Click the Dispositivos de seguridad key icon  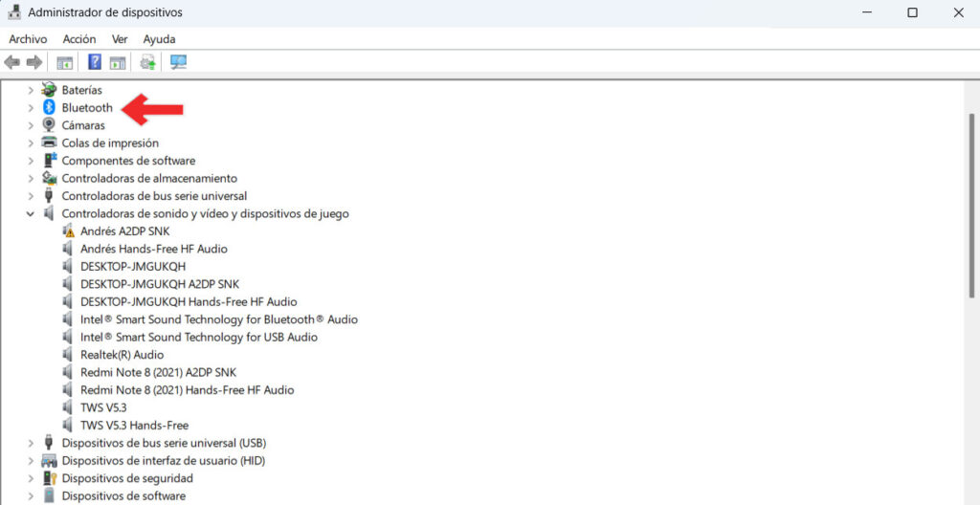tap(50, 478)
